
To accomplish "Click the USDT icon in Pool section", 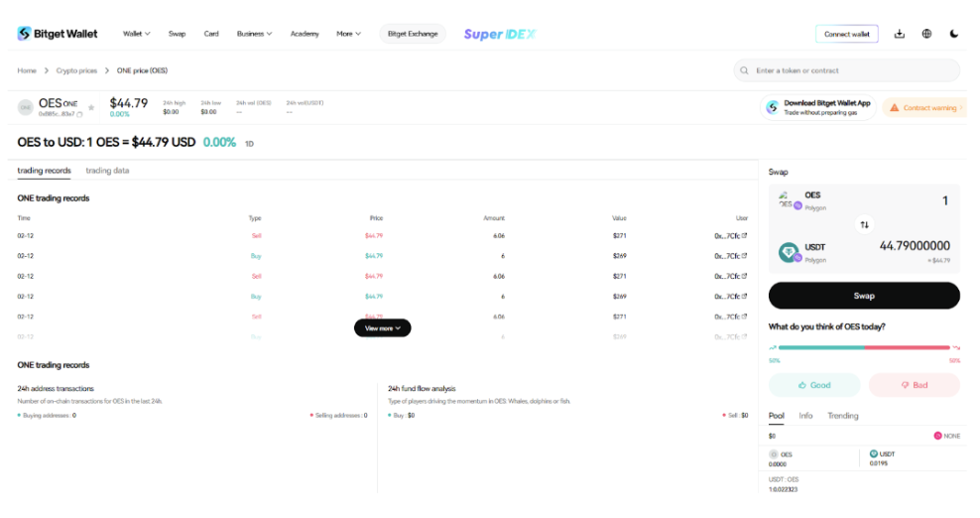I will tap(874, 453).
